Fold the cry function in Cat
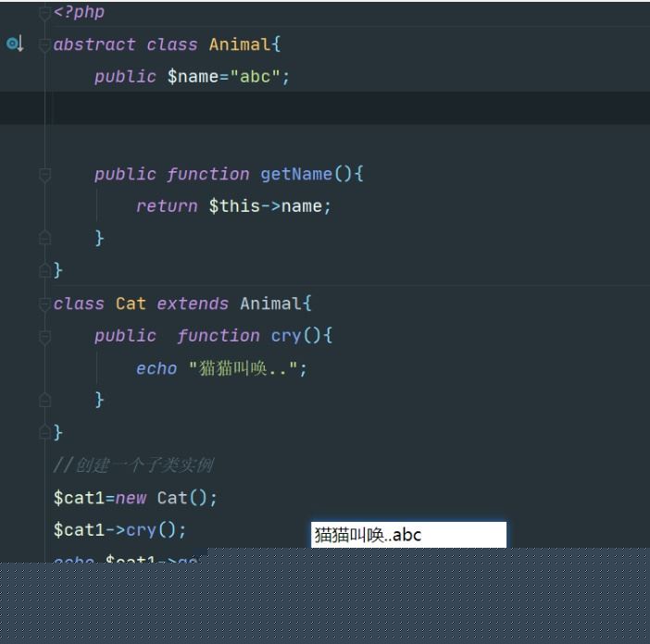The width and height of the screenshot is (650, 644). [44, 336]
